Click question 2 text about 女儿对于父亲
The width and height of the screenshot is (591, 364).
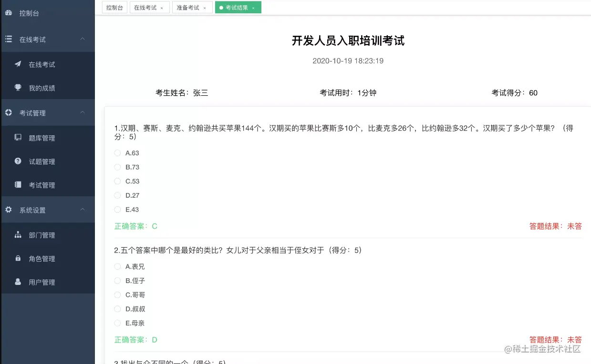[238, 250]
